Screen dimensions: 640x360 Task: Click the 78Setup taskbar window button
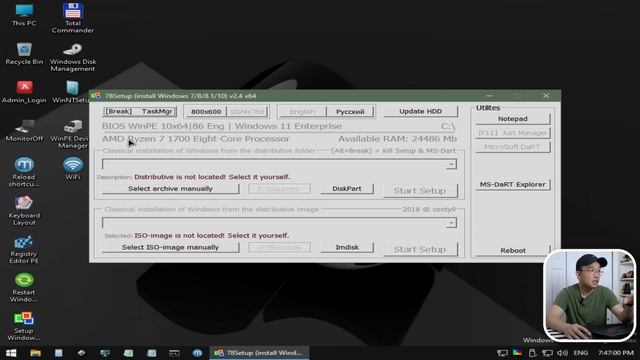[259, 353]
